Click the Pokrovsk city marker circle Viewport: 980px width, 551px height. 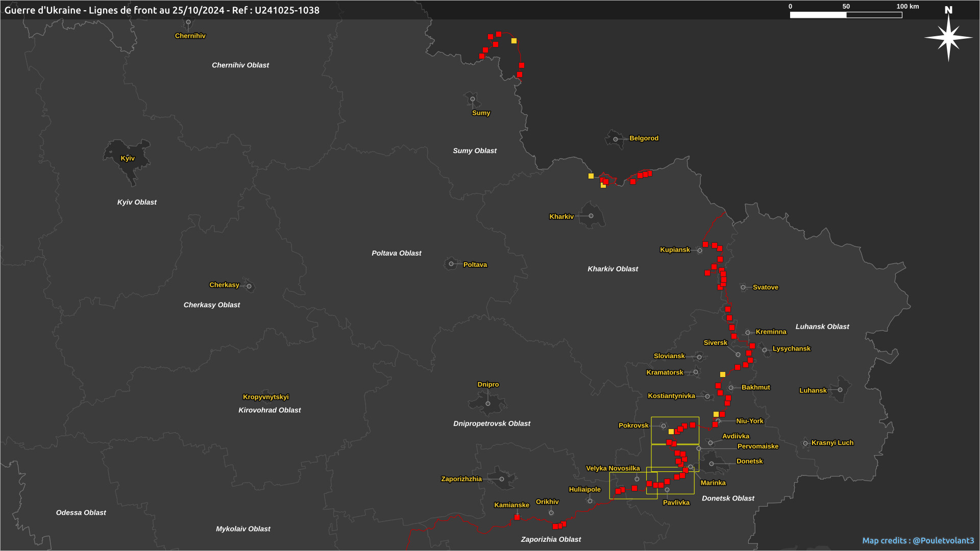click(664, 426)
